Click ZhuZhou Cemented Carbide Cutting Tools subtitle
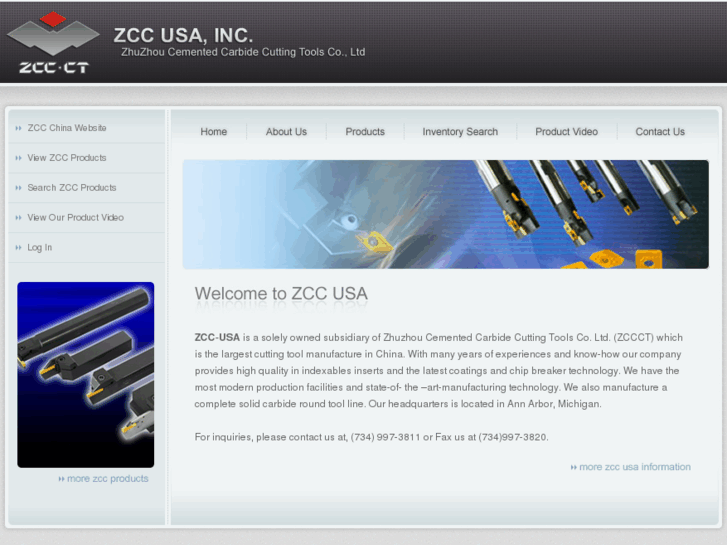The height and width of the screenshot is (545, 727). click(x=243, y=52)
